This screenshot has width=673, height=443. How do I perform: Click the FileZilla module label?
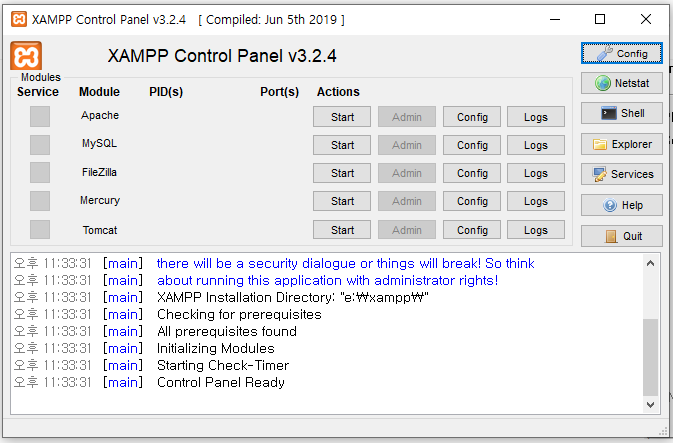(99, 172)
